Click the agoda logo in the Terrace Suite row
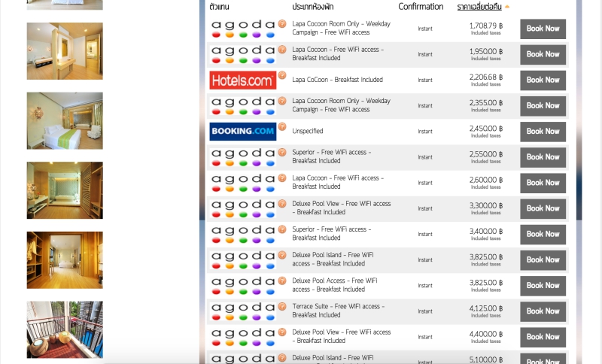 (x=242, y=311)
